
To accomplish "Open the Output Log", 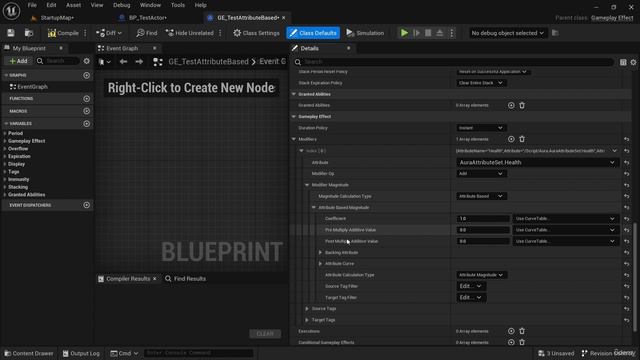I will coord(81,353).
